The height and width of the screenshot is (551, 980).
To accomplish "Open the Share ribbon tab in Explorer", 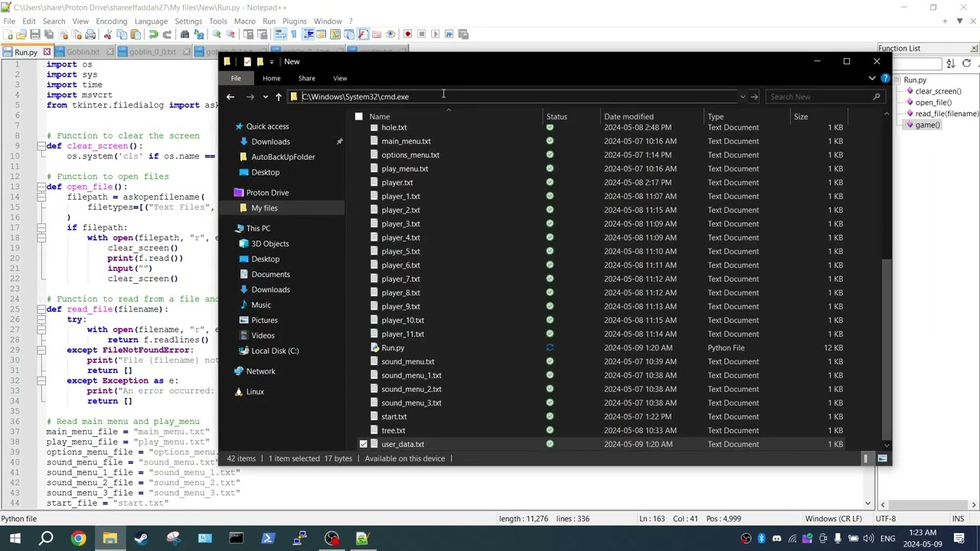I will pyautogui.click(x=306, y=78).
